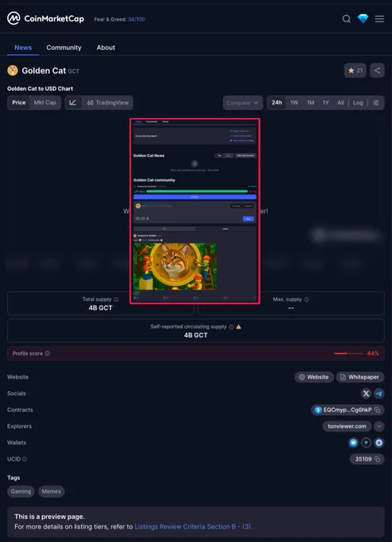
Task: Open the Compare dropdown
Action: pos(243,103)
